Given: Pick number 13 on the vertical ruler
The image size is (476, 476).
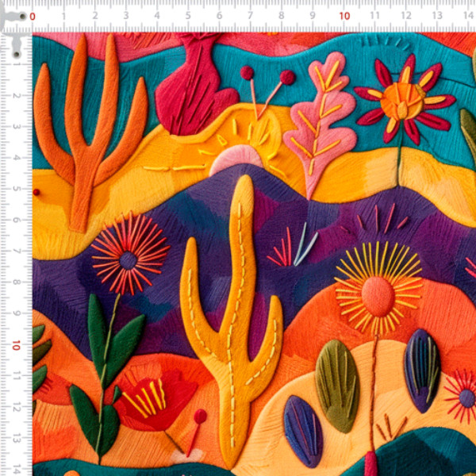Looking at the screenshot, I should tap(16, 439).
